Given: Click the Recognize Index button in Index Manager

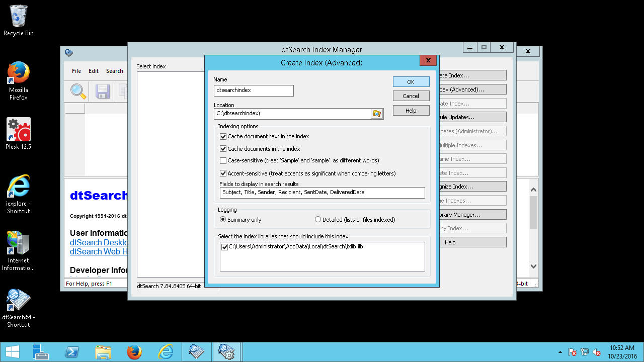Looking at the screenshot, I should [473, 187].
